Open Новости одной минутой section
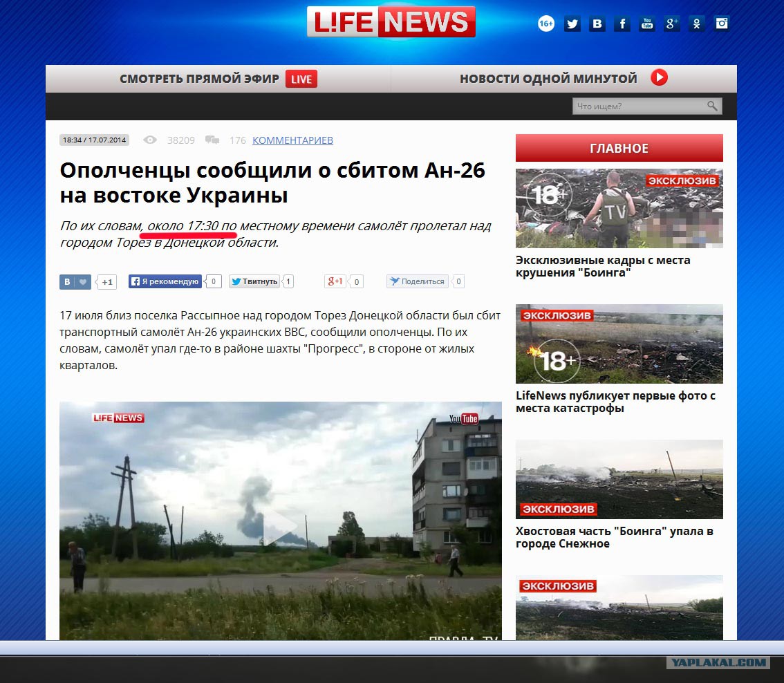 pos(563,79)
